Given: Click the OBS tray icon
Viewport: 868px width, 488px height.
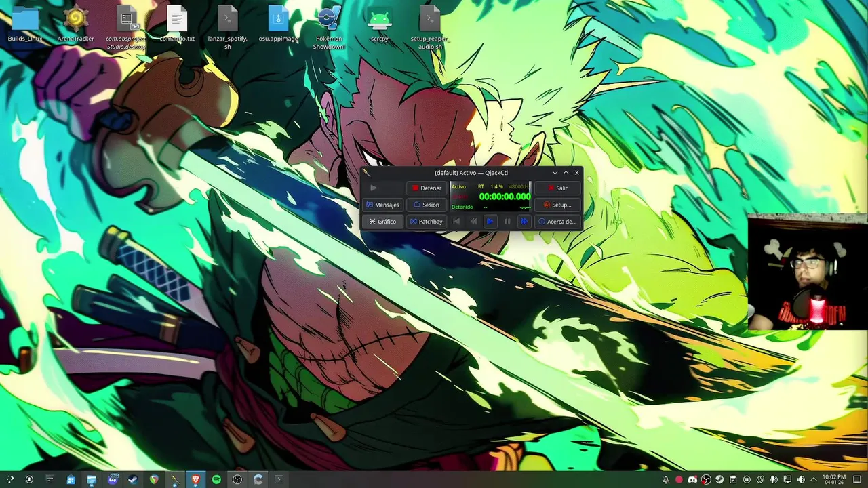Looking at the screenshot, I should (706, 480).
